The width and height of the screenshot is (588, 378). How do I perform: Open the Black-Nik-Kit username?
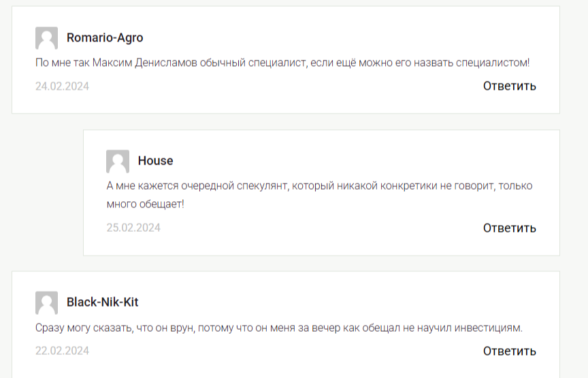pos(102,303)
